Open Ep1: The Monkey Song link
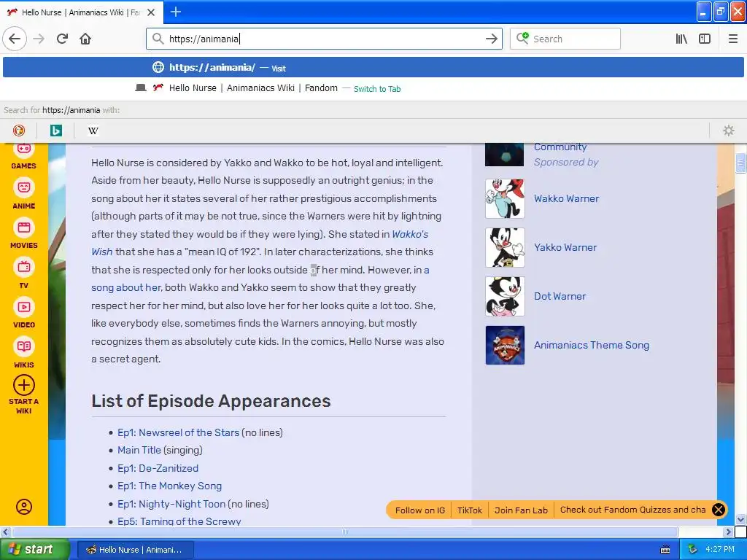This screenshot has width=747, height=560. click(169, 486)
